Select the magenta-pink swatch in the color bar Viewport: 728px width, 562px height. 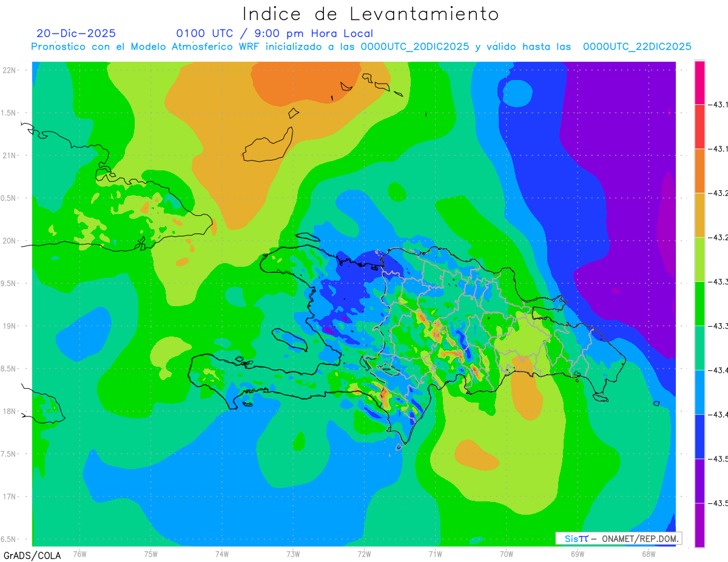(x=699, y=82)
